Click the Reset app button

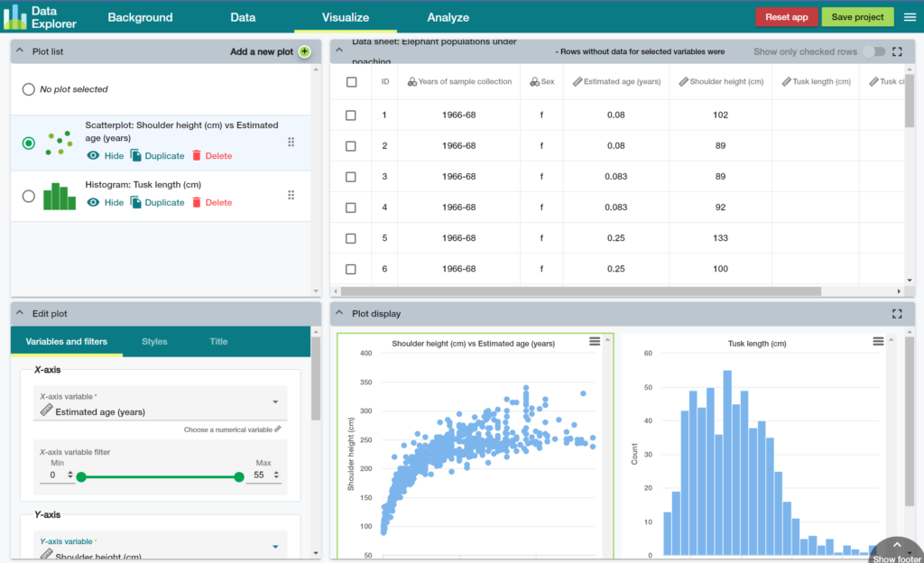(786, 17)
